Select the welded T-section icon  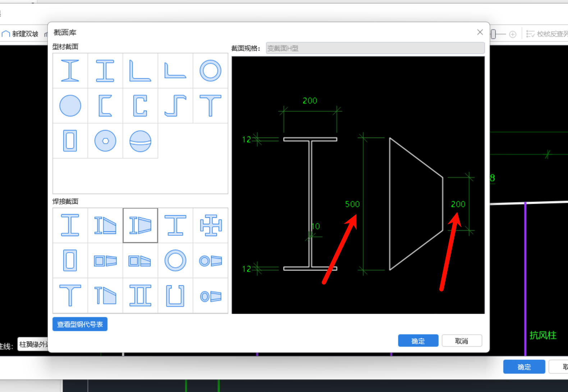[x=70, y=296]
